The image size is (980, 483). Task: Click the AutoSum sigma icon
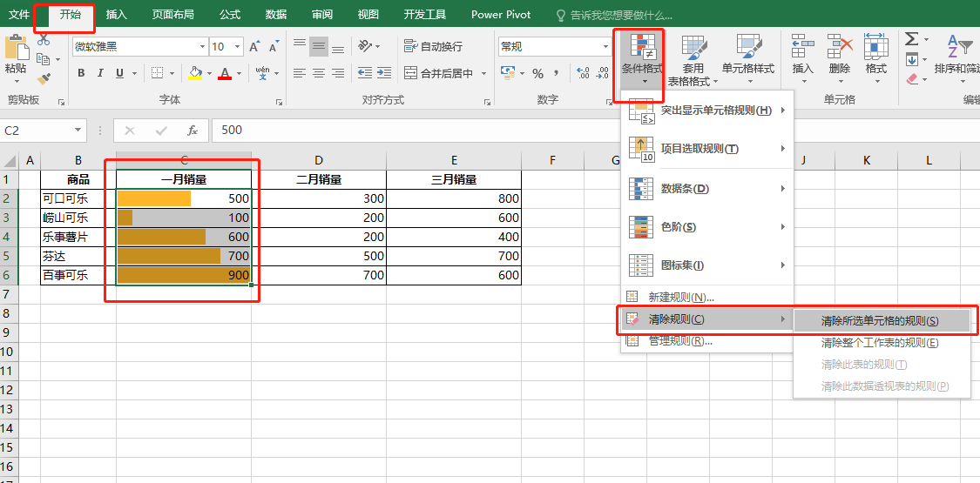pyautogui.click(x=912, y=39)
